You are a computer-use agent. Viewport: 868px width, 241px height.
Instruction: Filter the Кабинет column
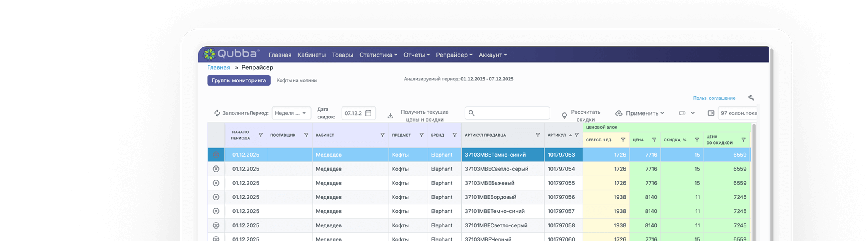pyautogui.click(x=382, y=135)
